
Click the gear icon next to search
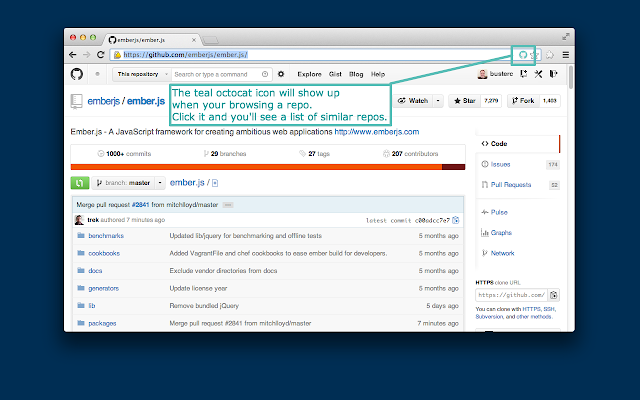[x=281, y=74]
